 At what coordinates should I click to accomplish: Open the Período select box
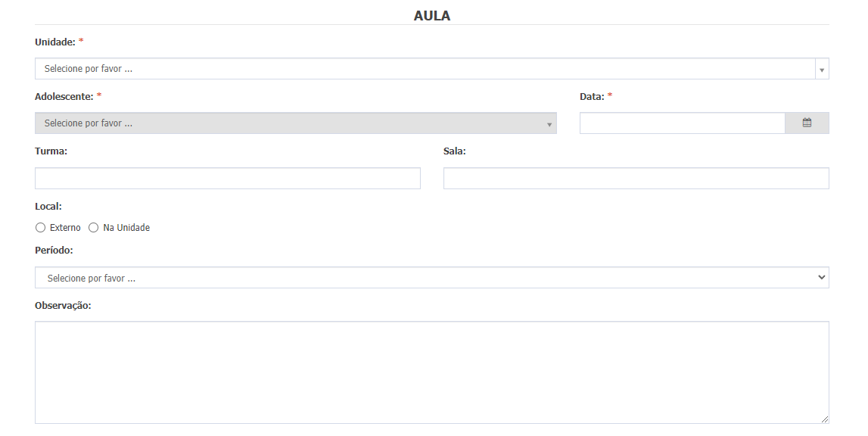432,278
